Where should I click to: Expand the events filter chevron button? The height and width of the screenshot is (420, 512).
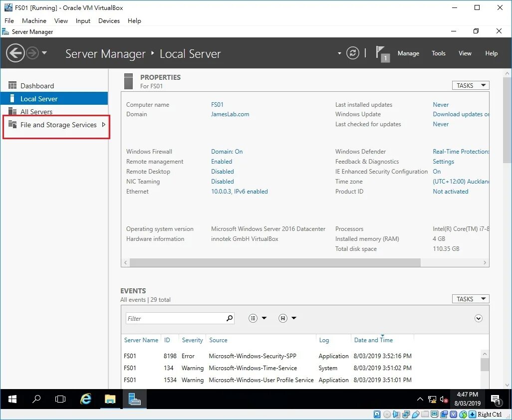click(479, 319)
